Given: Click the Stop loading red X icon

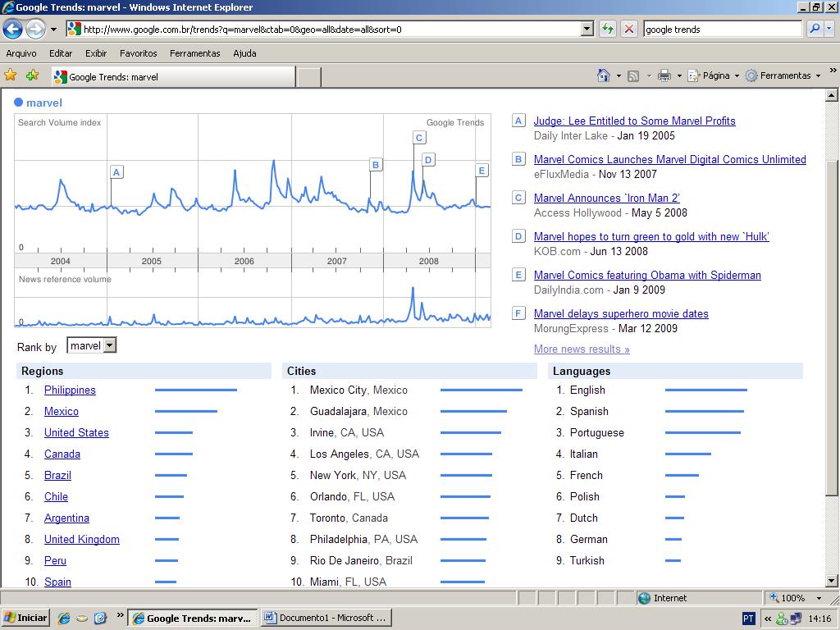Looking at the screenshot, I should (x=629, y=29).
